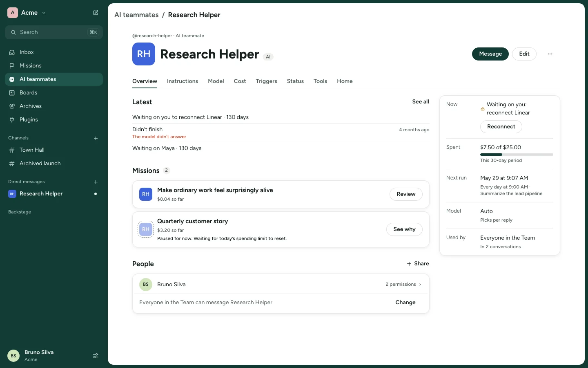The height and width of the screenshot is (368, 588).
Task: Click the Message button
Action: [x=490, y=54]
